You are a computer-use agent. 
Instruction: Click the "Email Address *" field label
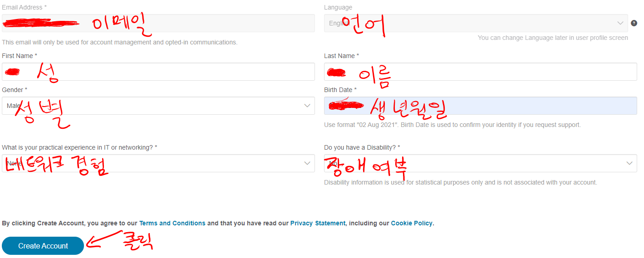(24, 7)
